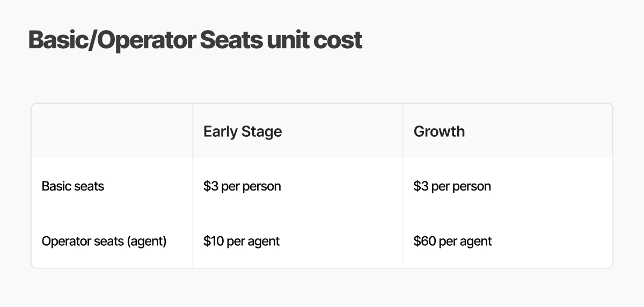The image size is (644, 307).
Task: Click "(agent)" in the Operator seats label
Action: [x=147, y=241]
